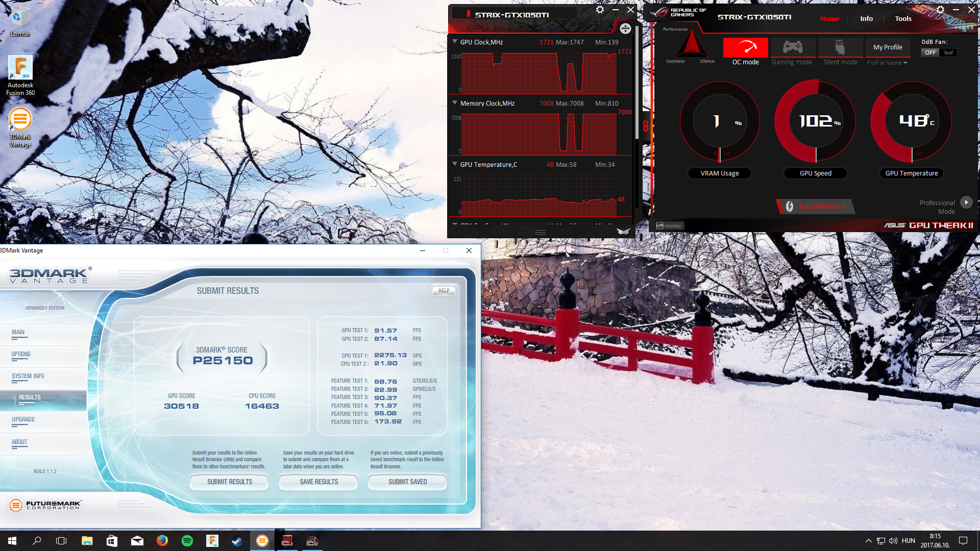980x551 pixels.
Task: Open Steam from taskbar
Action: (237, 541)
